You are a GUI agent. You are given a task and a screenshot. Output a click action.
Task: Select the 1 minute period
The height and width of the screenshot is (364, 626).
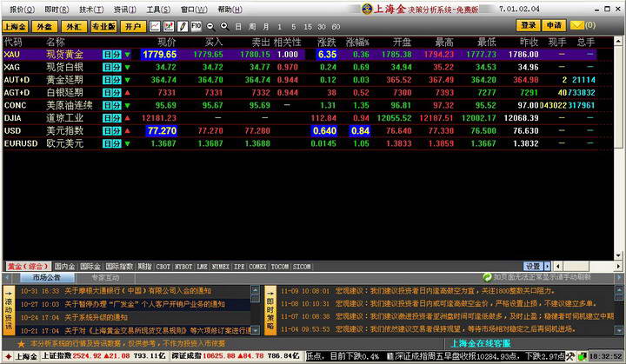279,27
